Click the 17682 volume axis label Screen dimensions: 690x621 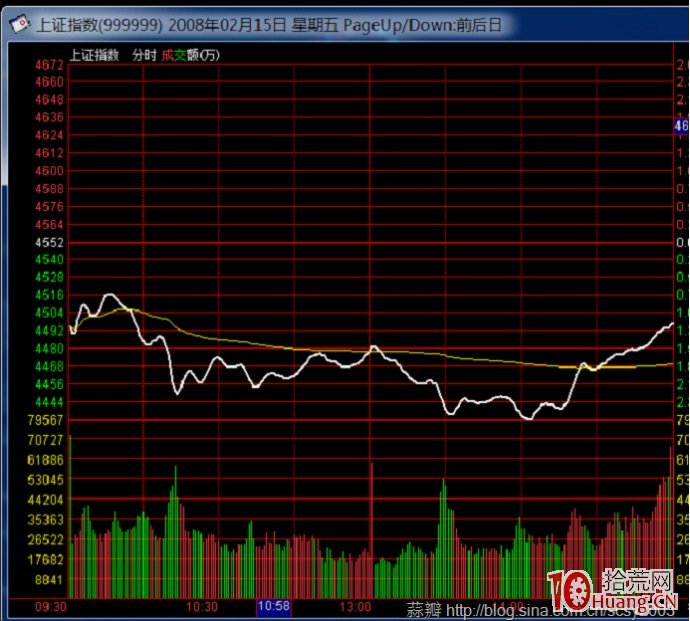(45, 560)
